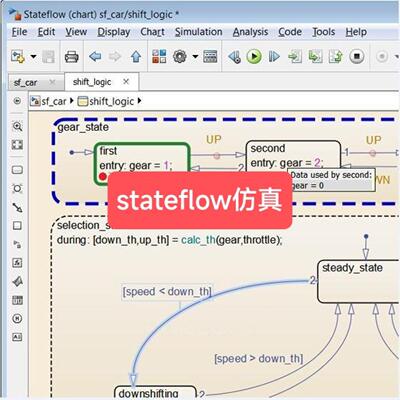The image size is (400, 400).
Task: Click the [speed < down_th] transition label
Action: [167, 292]
